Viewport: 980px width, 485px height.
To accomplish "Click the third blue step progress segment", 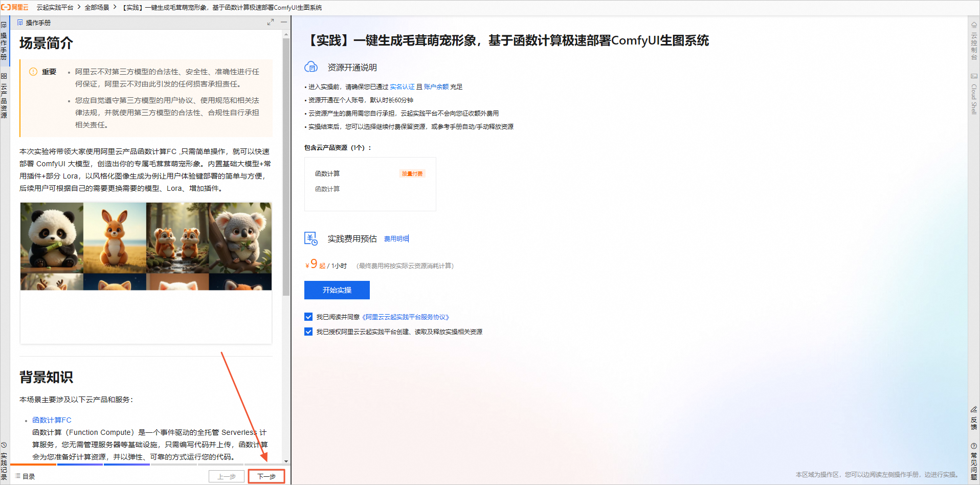I will click(127, 465).
